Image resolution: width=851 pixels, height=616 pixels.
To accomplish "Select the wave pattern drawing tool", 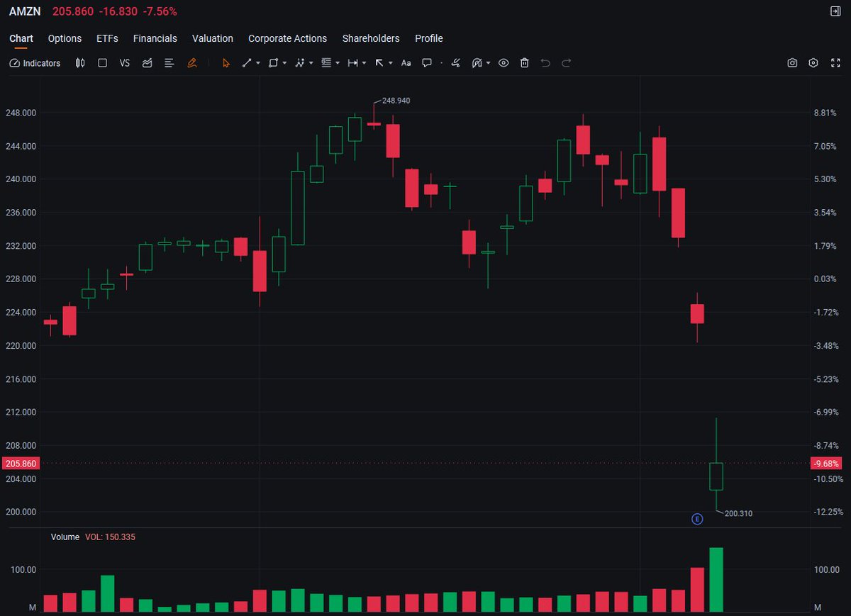I will (x=300, y=63).
